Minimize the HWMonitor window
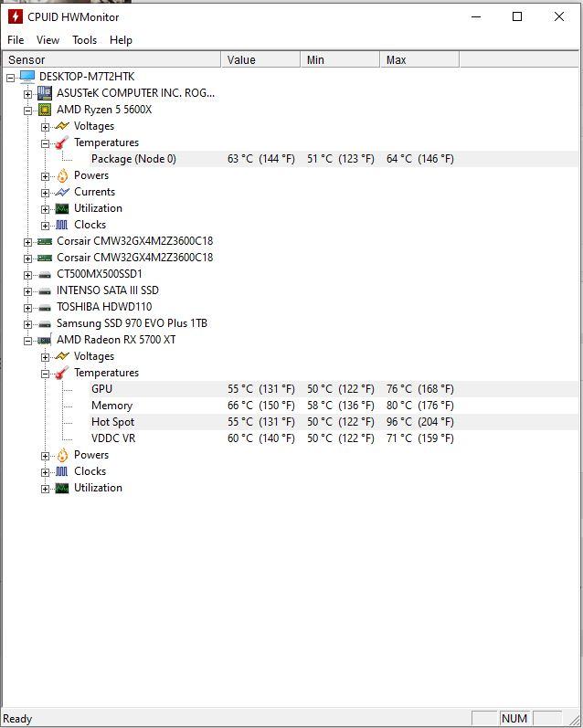 coord(476,16)
